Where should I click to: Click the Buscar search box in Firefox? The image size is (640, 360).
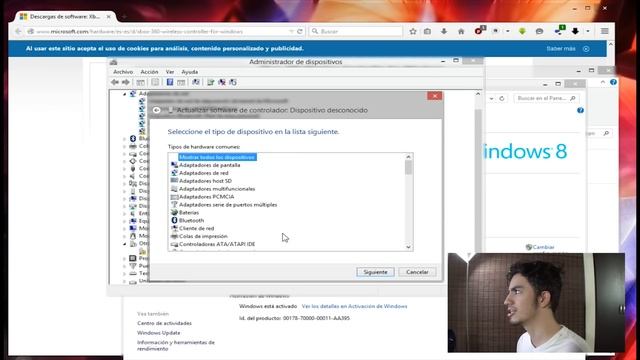click(356, 31)
